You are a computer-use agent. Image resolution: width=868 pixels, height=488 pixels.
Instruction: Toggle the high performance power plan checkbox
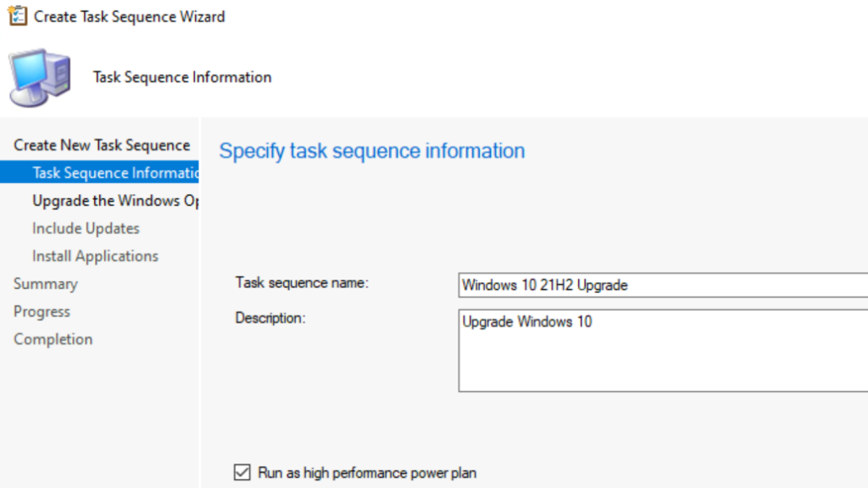tap(242, 473)
